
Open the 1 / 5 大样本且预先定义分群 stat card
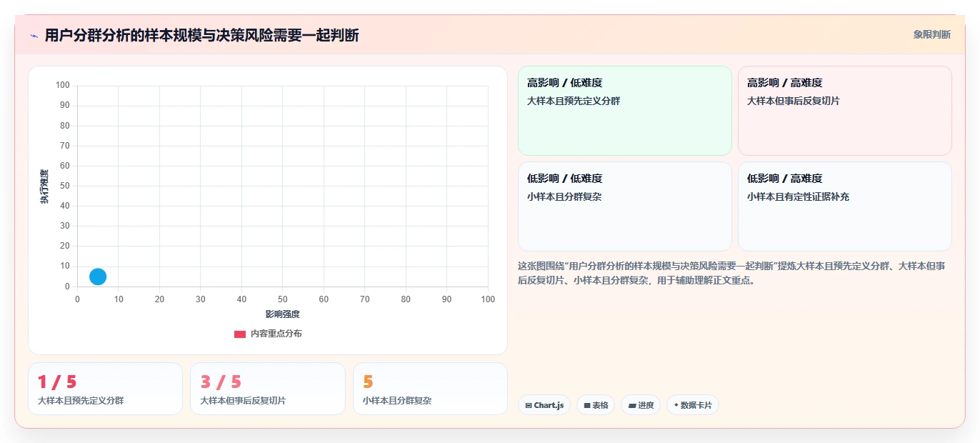tap(106, 389)
